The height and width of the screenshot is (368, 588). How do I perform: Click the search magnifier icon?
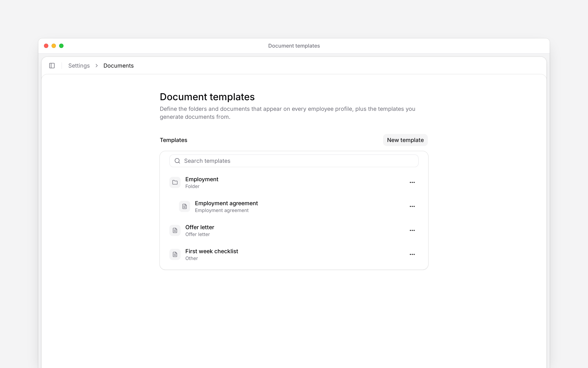click(x=177, y=161)
